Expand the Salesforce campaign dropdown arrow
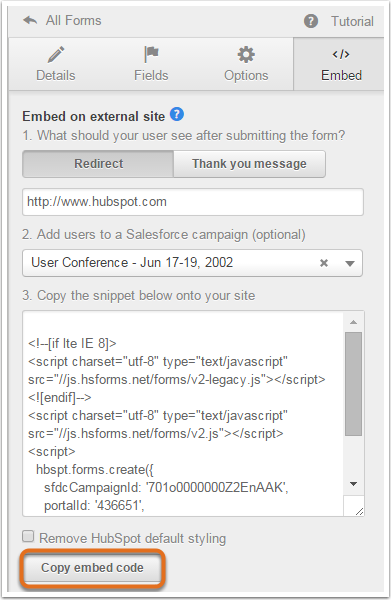The height and width of the screenshot is (600, 391). tap(350, 263)
